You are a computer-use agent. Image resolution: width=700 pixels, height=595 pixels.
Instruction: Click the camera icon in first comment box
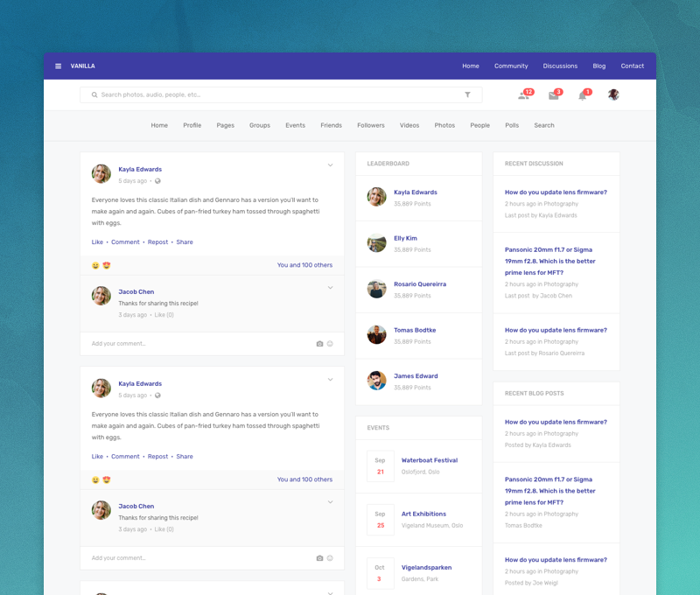coord(319,344)
